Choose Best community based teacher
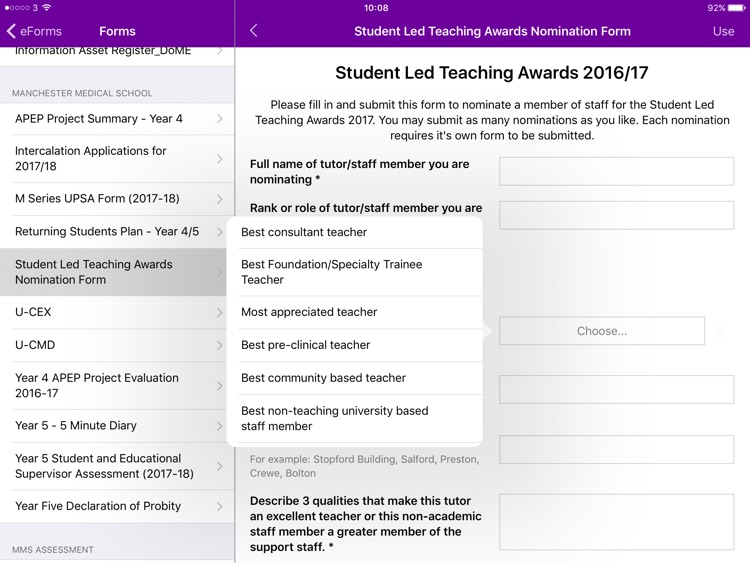The width and height of the screenshot is (750, 563). [x=354, y=378]
